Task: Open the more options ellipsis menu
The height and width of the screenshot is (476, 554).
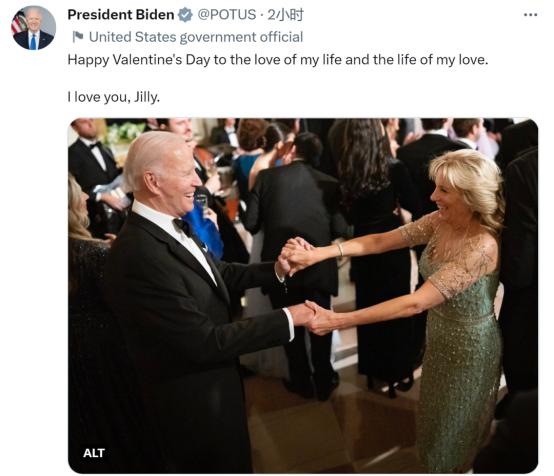Action: (530, 15)
